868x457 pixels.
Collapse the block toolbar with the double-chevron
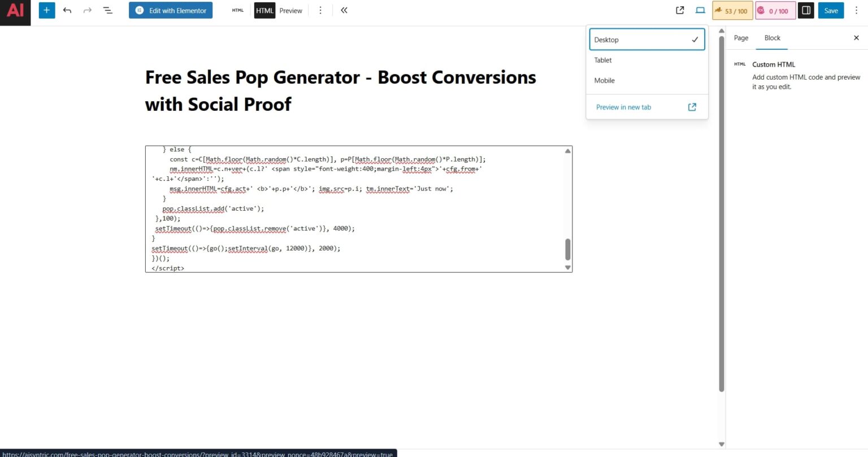(x=344, y=10)
